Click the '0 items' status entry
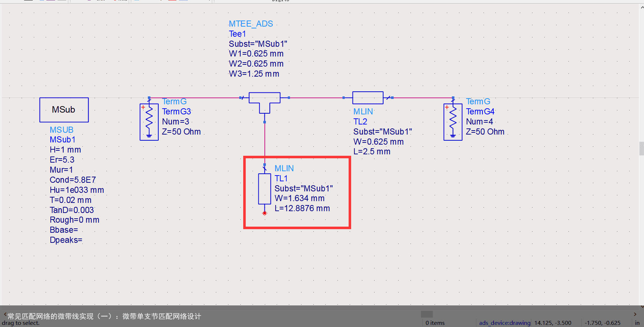Viewport: 644px width, 327px height. tap(435, 323)
